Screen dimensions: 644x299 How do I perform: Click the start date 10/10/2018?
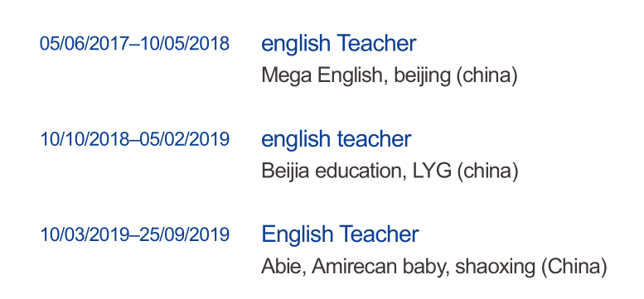(85, 139)
